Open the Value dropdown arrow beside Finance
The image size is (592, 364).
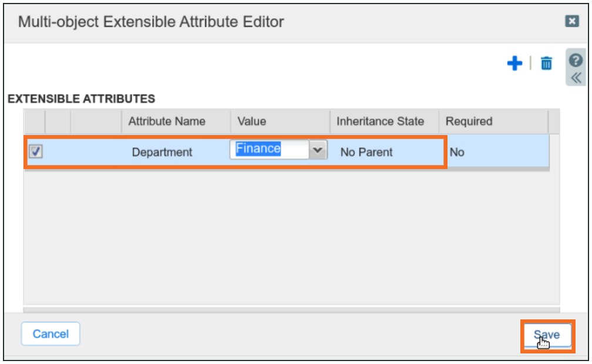click(x=318, y=150)
